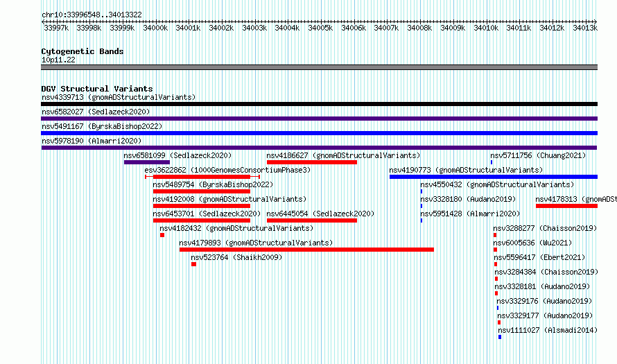Image resolution: width=617 pixels, height=364 pixels.
Task: Click the 34004k ruler mark
Action: click(x=287, y=28)
